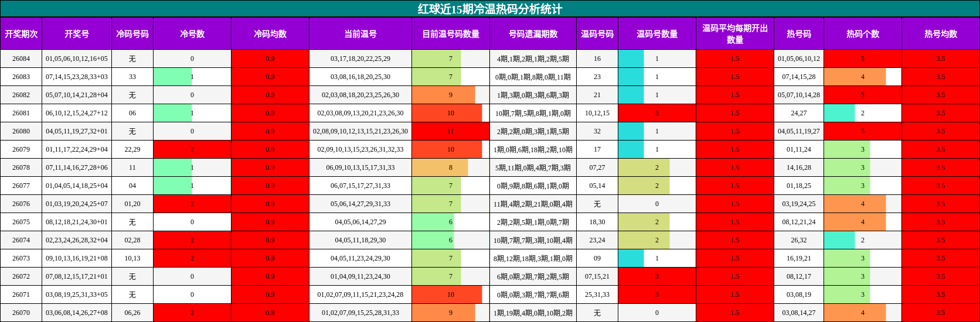Select issue number 26084
The height and width of the screenshot is (322, 980).
pyautogui.click(x=21, y=59)
